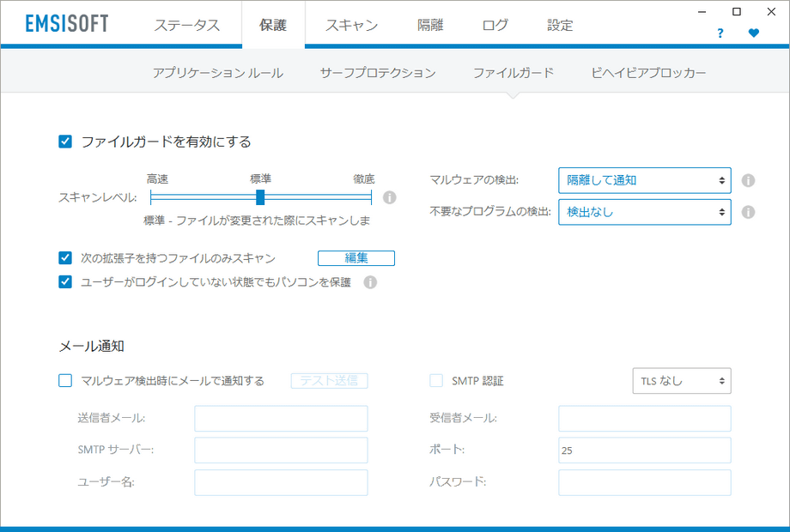The image size is (790, 532).
Task: Click the 標準 scan level description text
Action: pos(257,221)
